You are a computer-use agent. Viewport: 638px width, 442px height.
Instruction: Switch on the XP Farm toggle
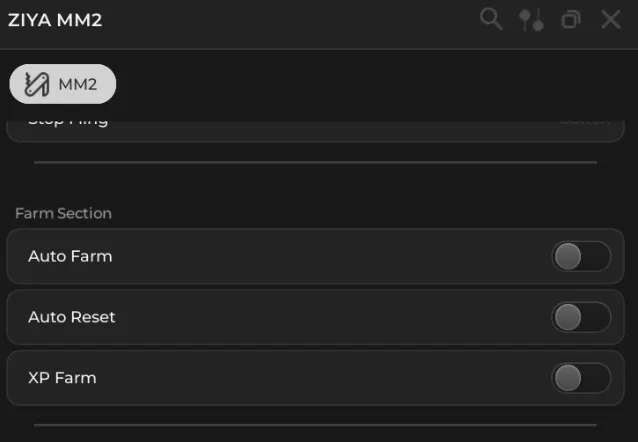click(580, 378)
